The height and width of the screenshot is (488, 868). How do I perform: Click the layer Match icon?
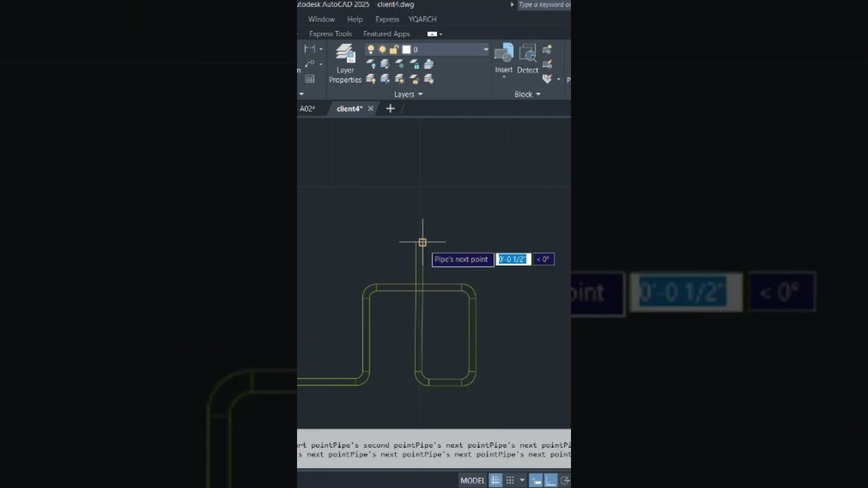point(429,79)
